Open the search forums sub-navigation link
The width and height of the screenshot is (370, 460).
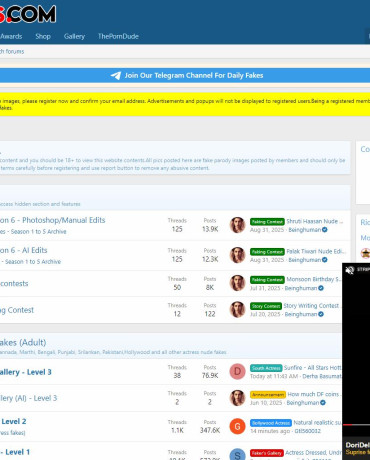(12, 51)
